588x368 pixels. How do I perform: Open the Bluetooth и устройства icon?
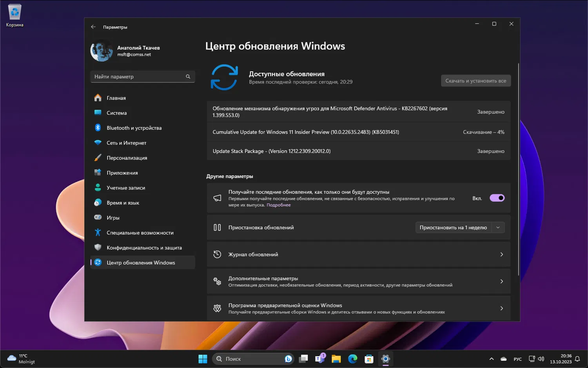point(98,128)
